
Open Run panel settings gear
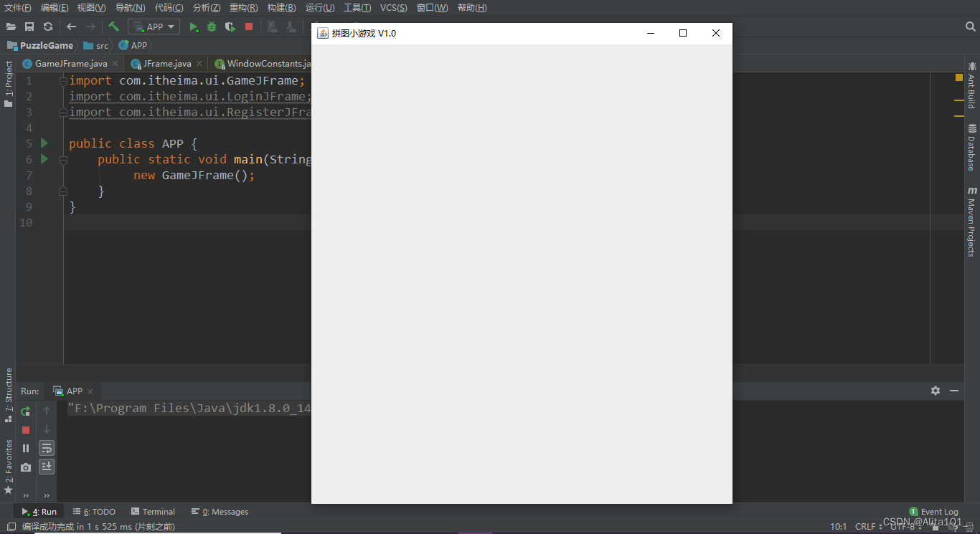[x=936, y=391]
